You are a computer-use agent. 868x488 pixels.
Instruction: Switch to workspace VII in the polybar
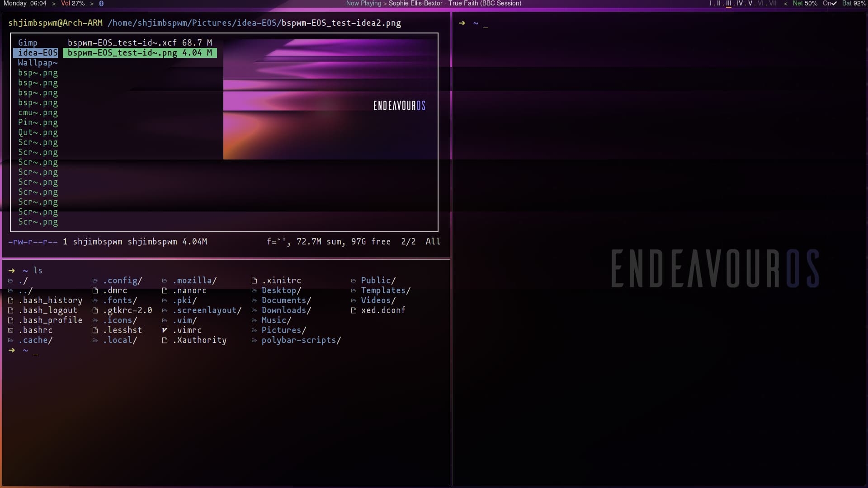click(x=773, y=4)
